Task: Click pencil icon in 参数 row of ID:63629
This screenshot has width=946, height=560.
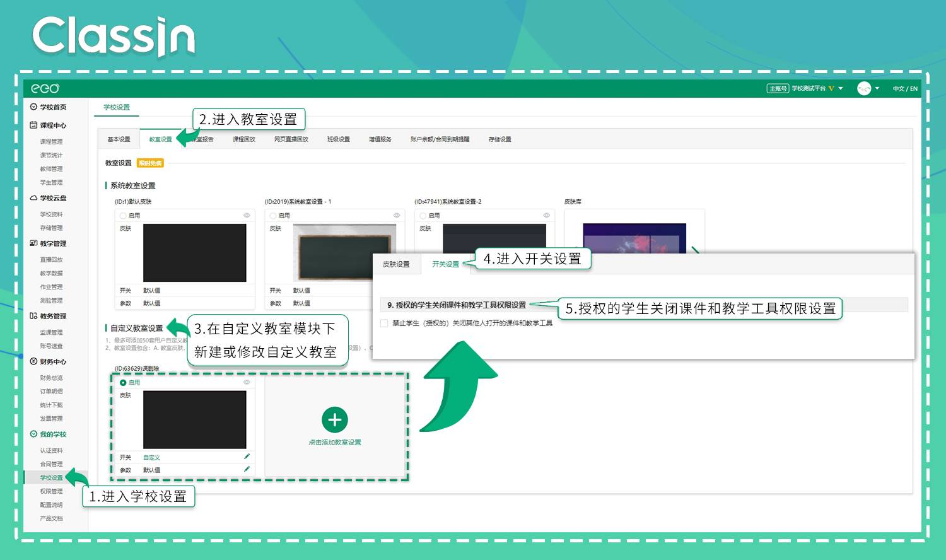Action: (247, 469)
